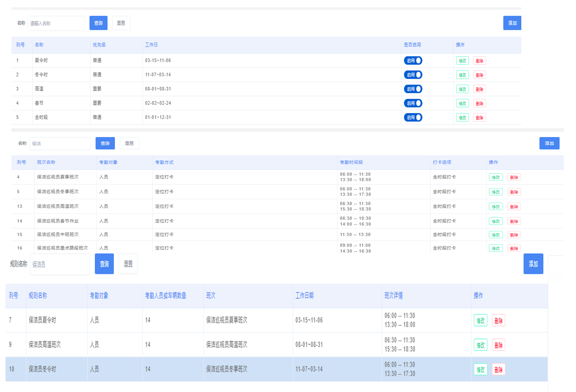Click 重置 beside the 请输入名称 search

[121, 23]
